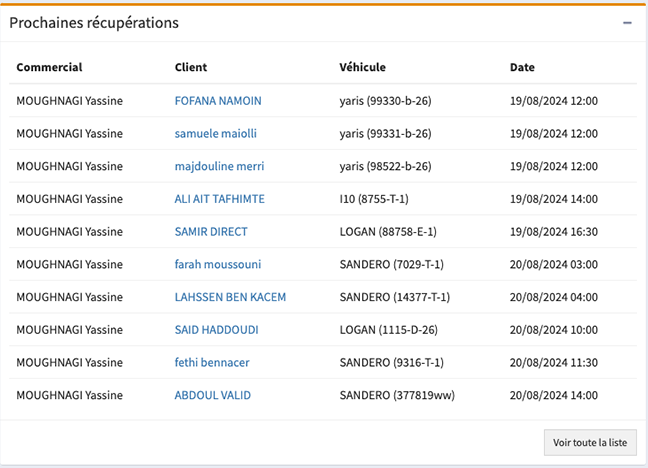Collapse the Prochaines récupérations panel

pyautogui.click(x=627, y=22)
